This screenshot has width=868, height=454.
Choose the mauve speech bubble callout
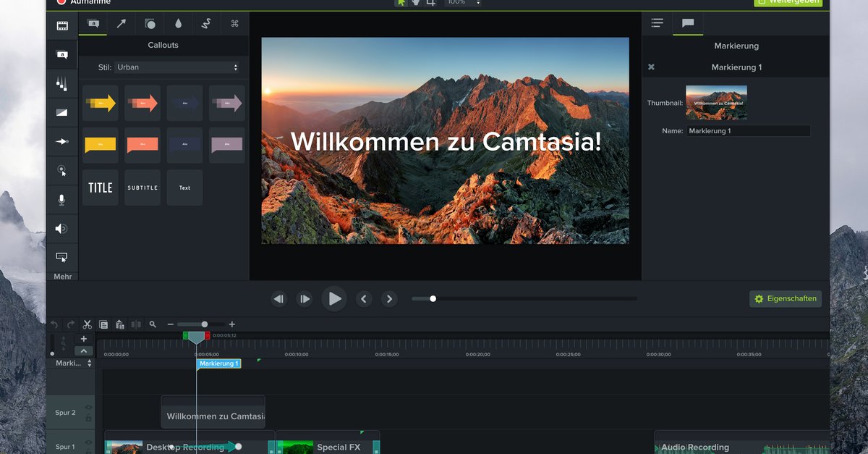pyautogui.click(x=227, y=145)
